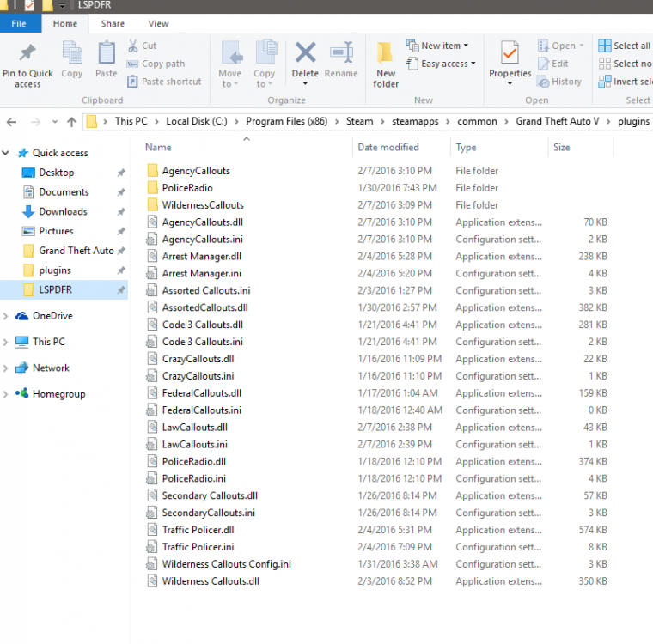The image size is (653, 644).
Task: Open the Open button dropdown in ribbon
Action: point(582,46)
